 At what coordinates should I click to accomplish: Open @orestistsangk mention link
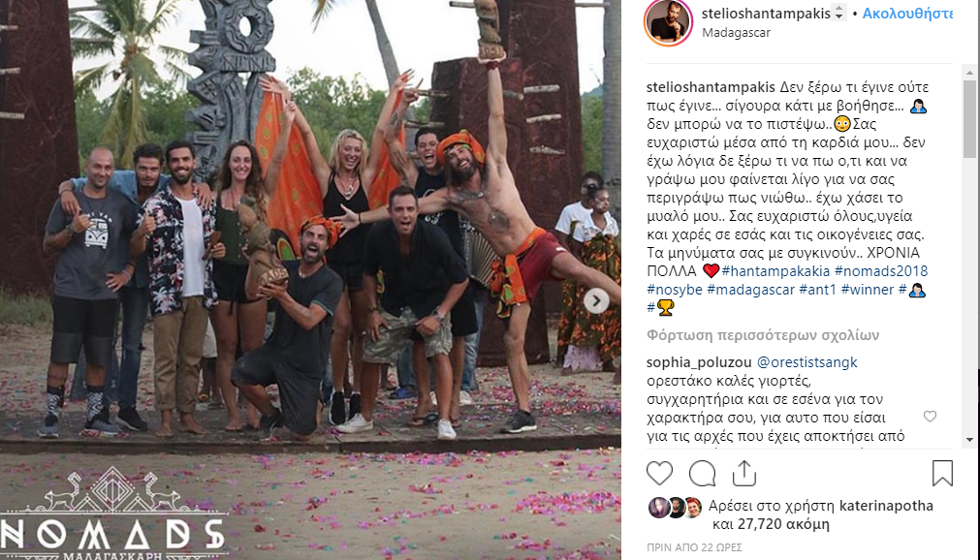tap(806, 362)
